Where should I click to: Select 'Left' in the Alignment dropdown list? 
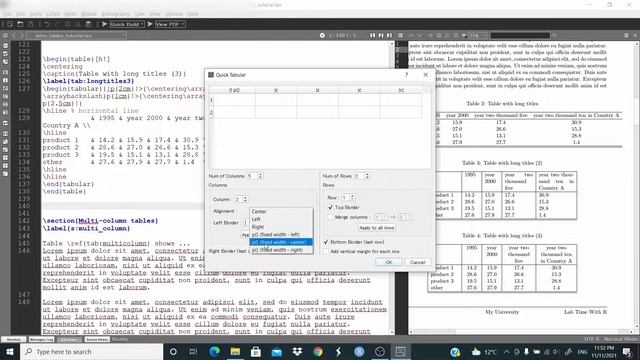[x=281, y=219]
